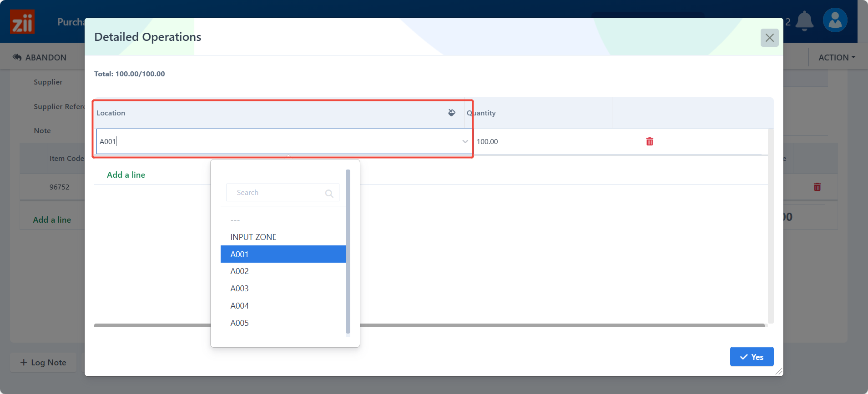Click the Yes confirmation button
Viewport: 868px width, 394px height.
coord(752,357)
